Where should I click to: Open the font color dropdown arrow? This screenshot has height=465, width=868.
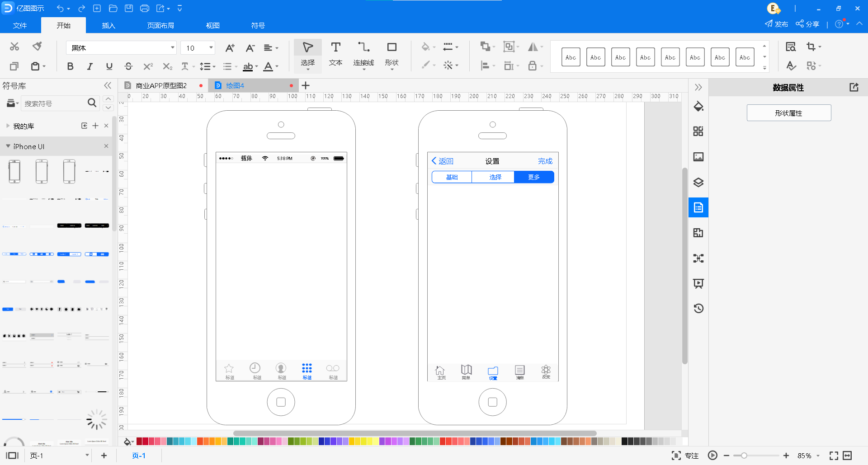click(277, 66)
